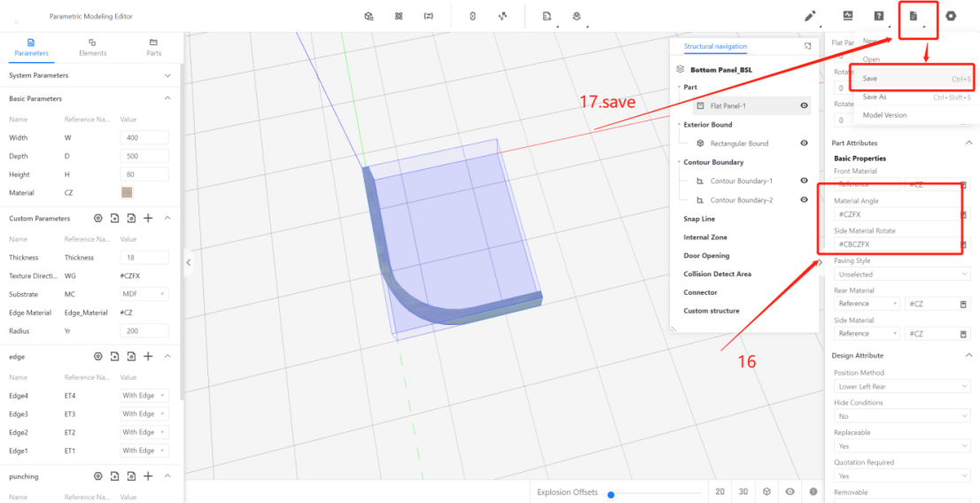The image size is (980, 503).
Task: Click the settings icon in edge section
Action: [98, 356]
